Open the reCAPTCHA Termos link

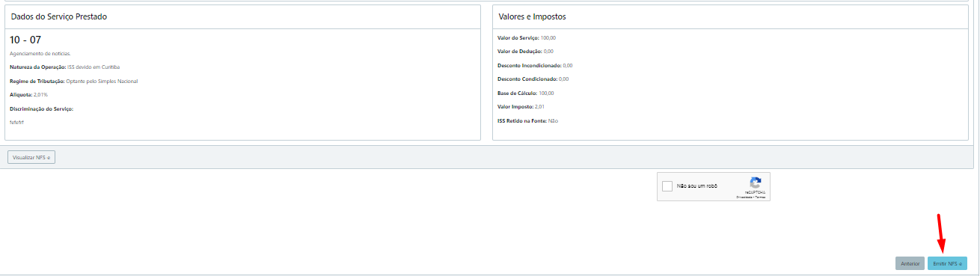(760, 197)
